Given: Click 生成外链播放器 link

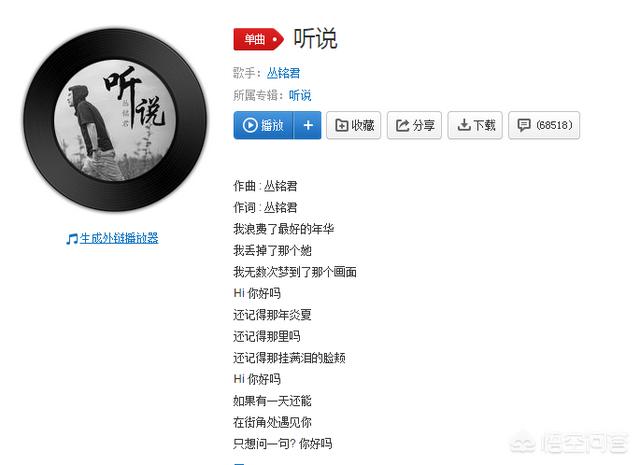Looking at the screenshot, I should coord(119,238).
